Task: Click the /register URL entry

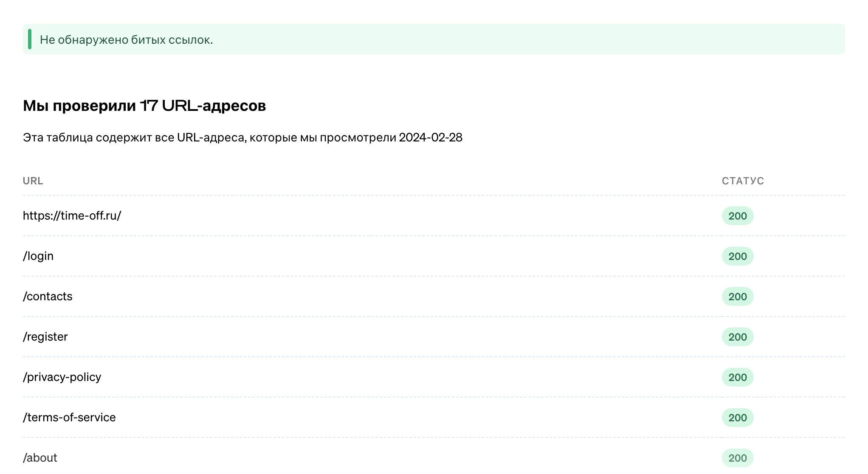Action: (45, 337)
